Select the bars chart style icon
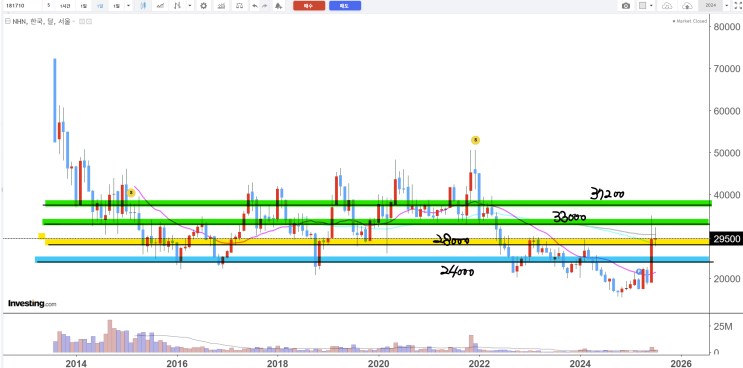 [178, 6]
